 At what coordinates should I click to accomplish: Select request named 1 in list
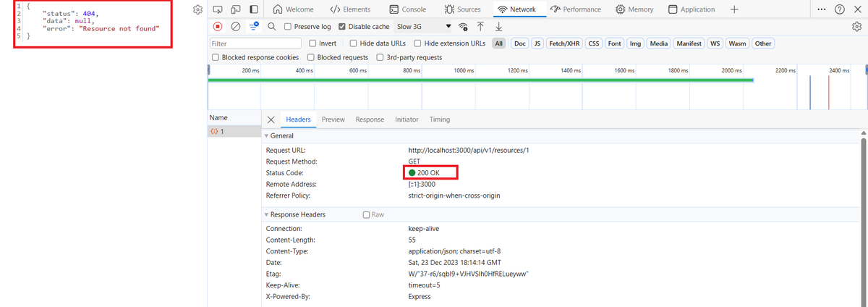[234, 132]
